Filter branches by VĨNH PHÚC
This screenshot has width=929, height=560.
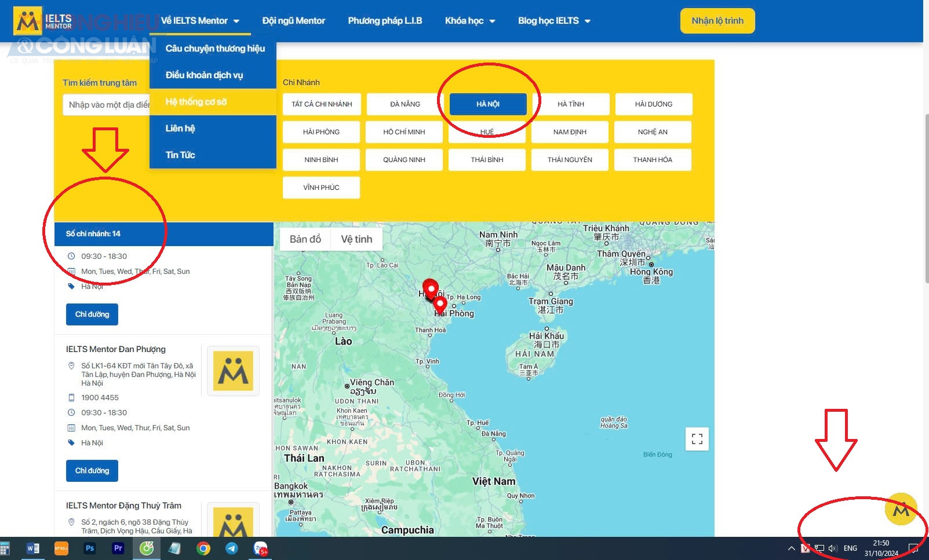point(321,188)
